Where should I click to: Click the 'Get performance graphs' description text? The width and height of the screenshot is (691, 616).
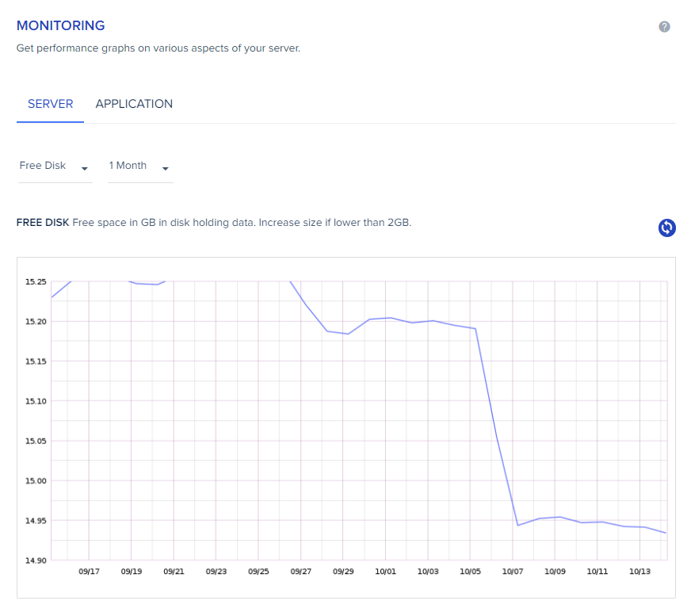158,48
